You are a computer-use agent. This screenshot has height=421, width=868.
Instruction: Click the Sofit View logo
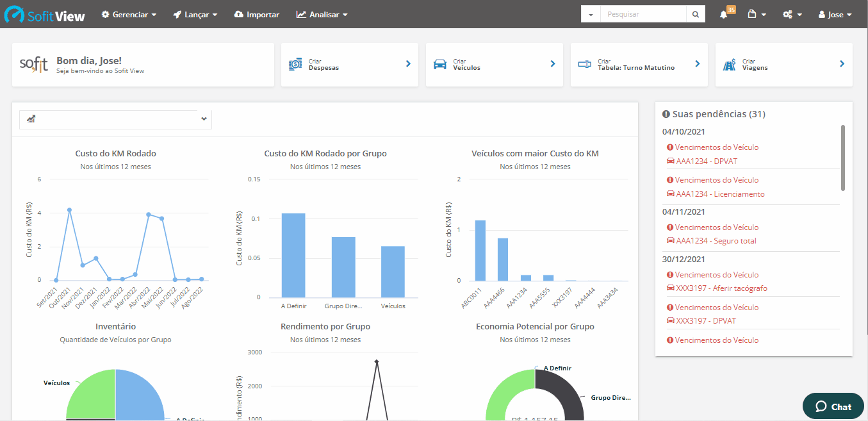[44, 15]
